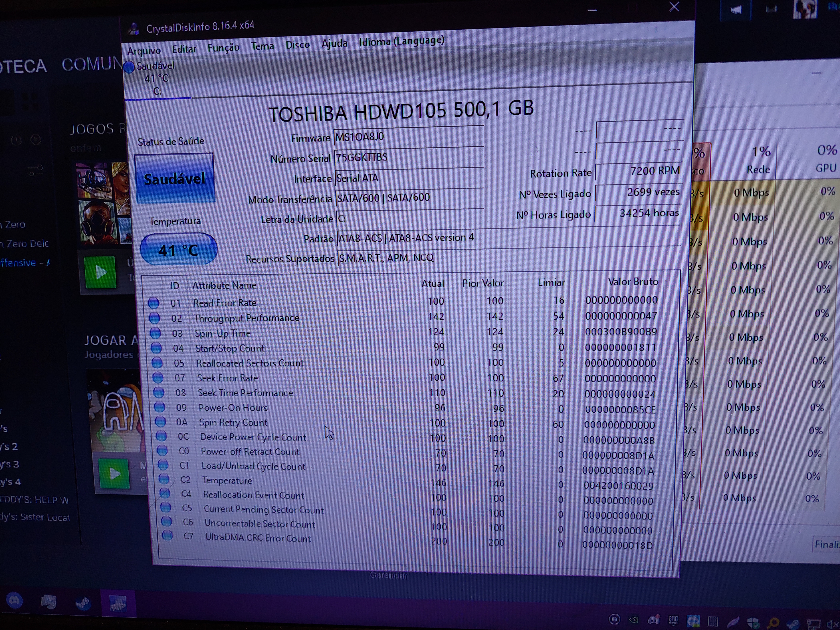Click status icon for Power-off Retract Count

162,450
